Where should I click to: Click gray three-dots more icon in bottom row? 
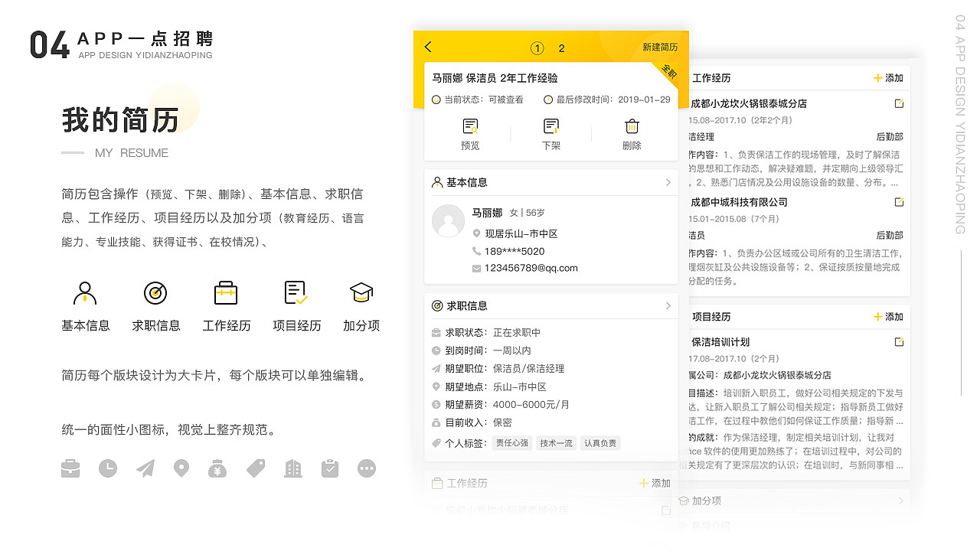(x=367, y=468)
